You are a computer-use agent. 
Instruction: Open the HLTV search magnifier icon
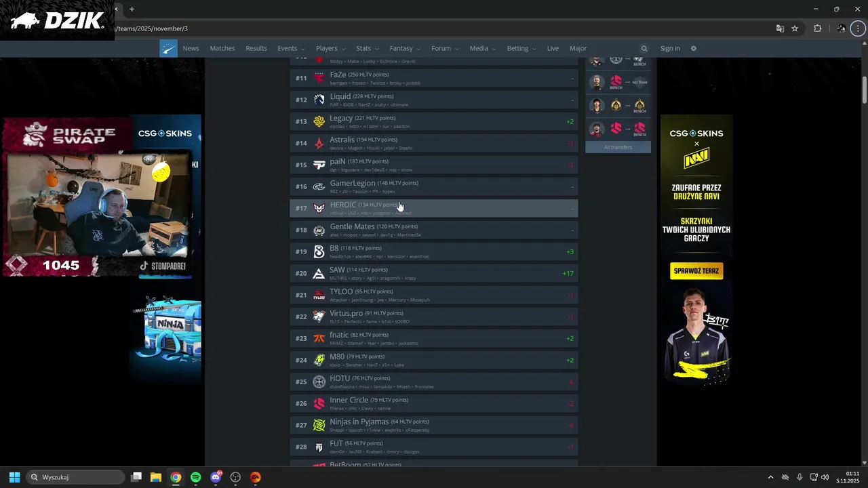coord(644,49)
